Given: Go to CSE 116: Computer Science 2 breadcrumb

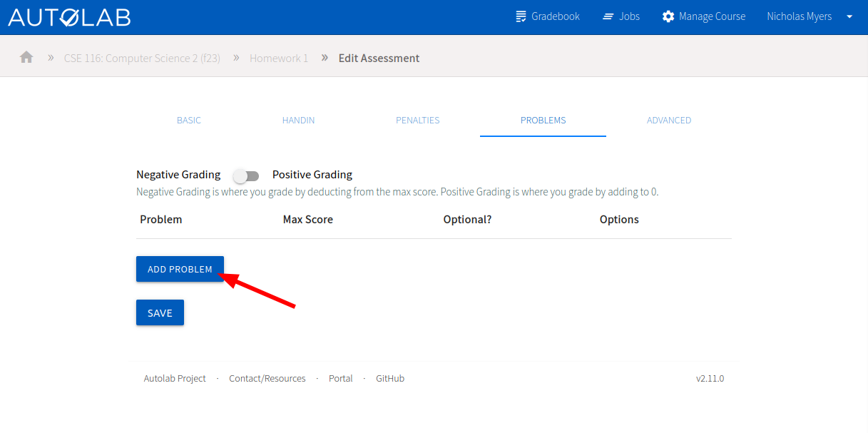Looking at the screenshot, I should [x=142, y=58].
